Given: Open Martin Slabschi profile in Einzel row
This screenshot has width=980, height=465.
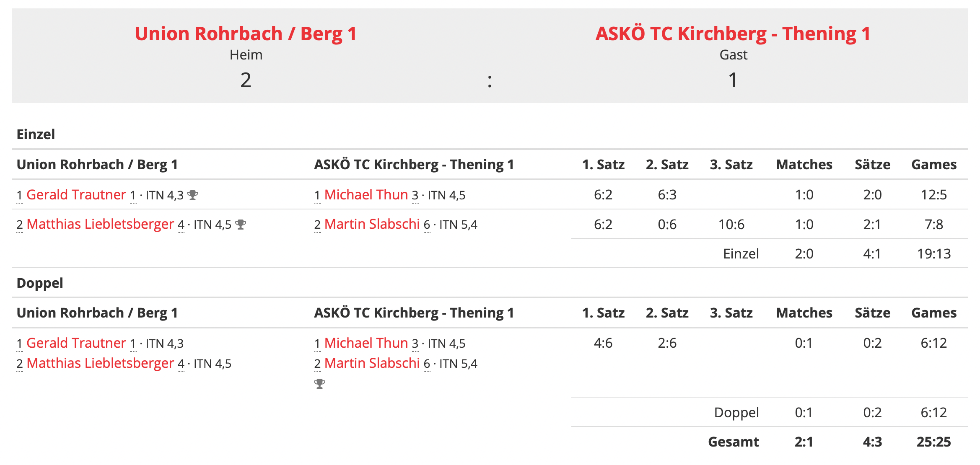Looking at the screenshot, I should (x=372, y=224).
